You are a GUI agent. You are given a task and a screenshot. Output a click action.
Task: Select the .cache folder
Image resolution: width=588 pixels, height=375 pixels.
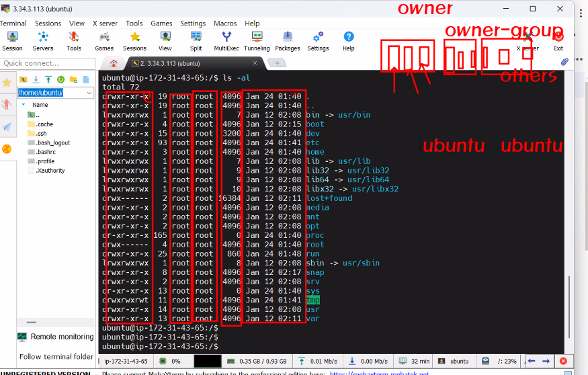40,124
